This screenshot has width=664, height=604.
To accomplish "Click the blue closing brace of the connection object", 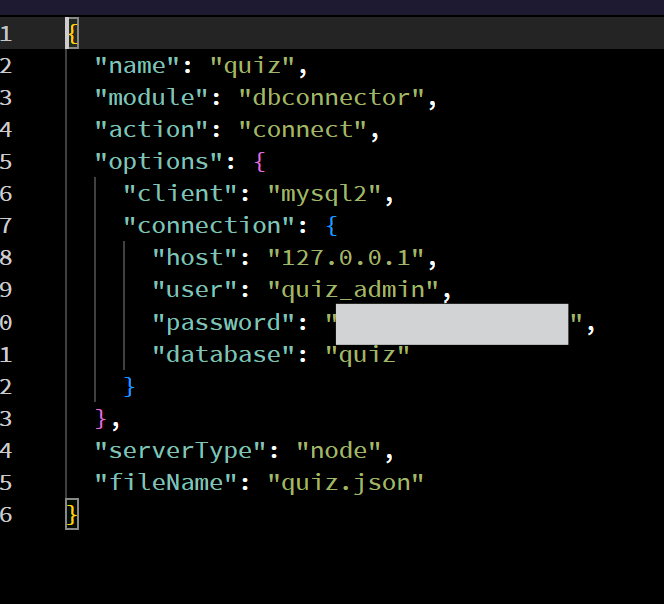I will coord(129,386).
